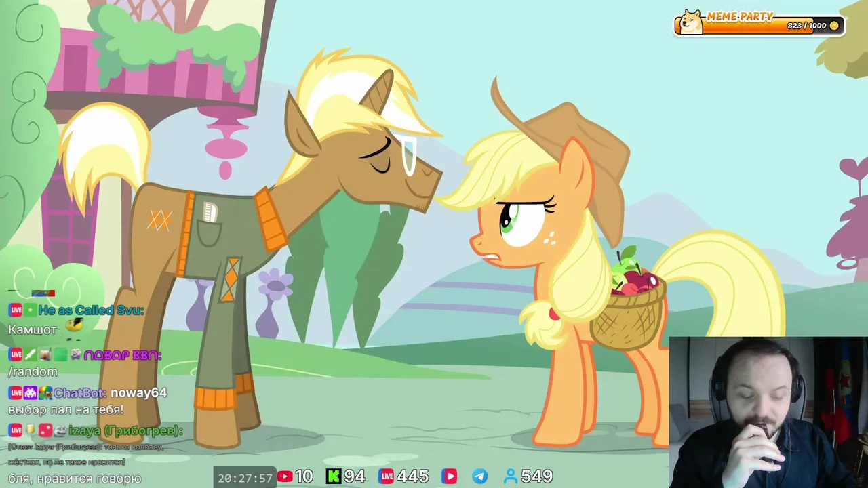The height and width of the screenshot is (488, 868).
Task: Click the Meme Party progress bar
Action: (759, 26)
